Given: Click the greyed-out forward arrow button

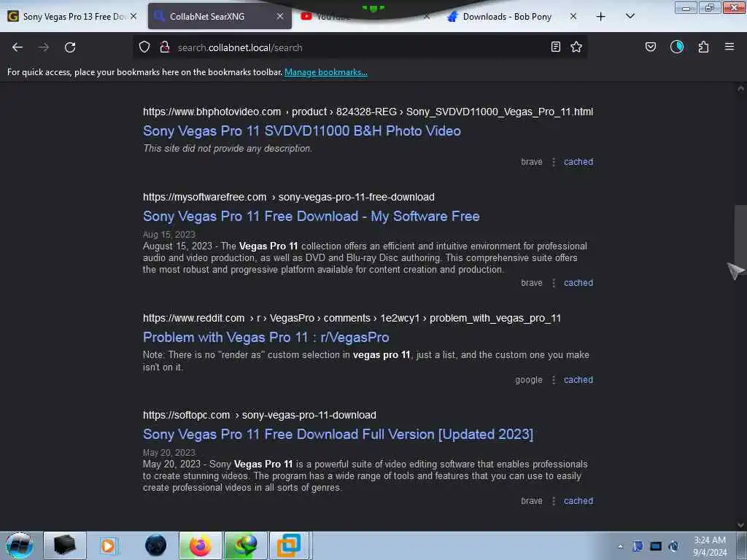Looking at the screenshot, I should [43, 47].
